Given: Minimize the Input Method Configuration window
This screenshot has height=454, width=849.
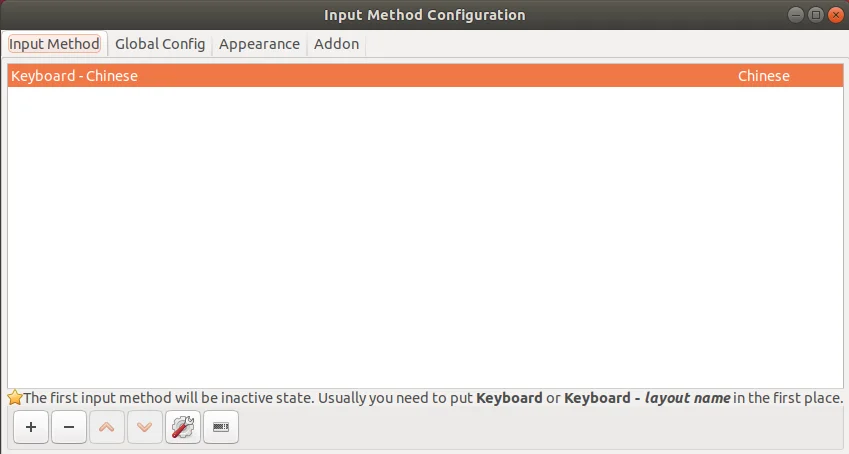Looking at the screenshot, I should coord(795,15).
